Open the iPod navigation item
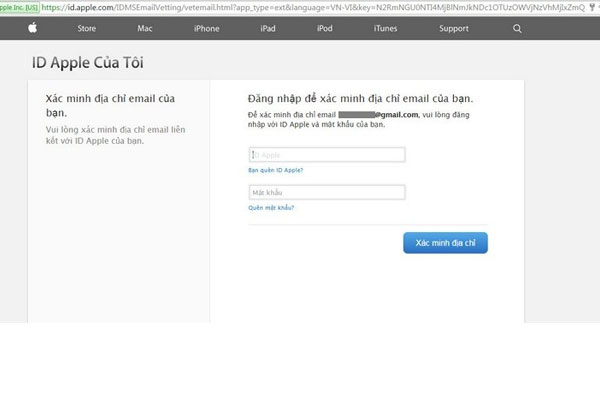This screenshot has height=400, width=600. click(324, 28)
